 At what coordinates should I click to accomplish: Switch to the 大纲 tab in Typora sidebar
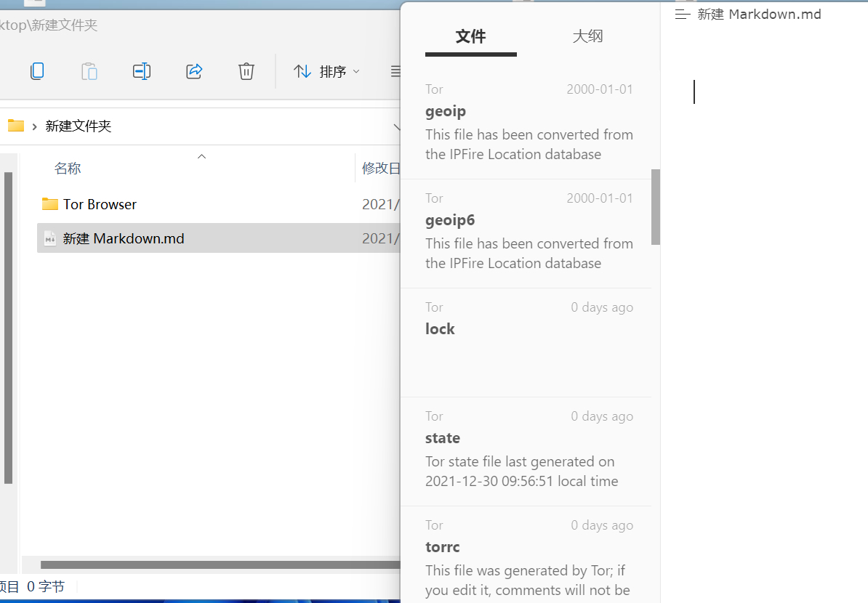587,37
